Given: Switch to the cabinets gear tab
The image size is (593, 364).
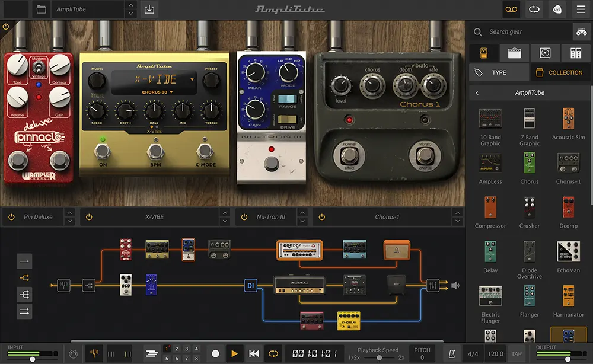Looking at the screenshot, I should (545, 53).
